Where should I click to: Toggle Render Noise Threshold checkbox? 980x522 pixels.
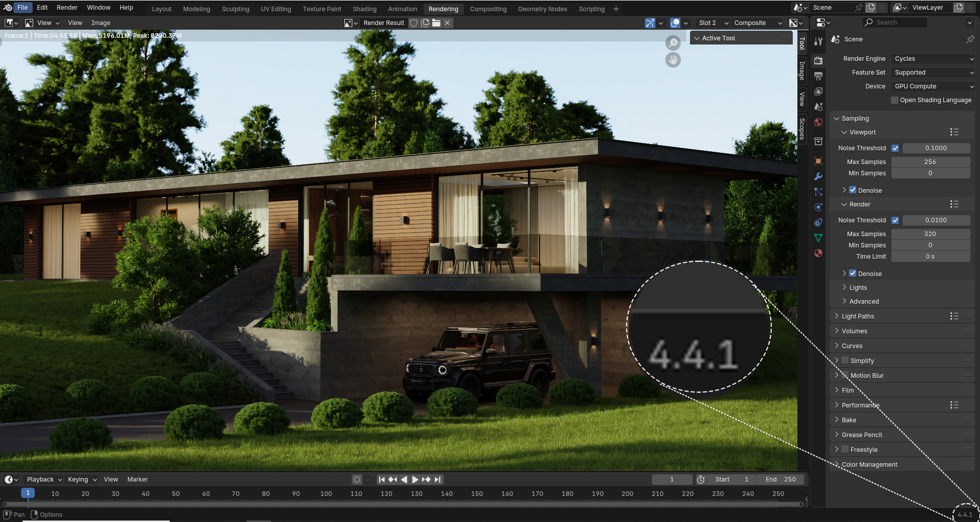pyautogui.click(x=895, y=220)
